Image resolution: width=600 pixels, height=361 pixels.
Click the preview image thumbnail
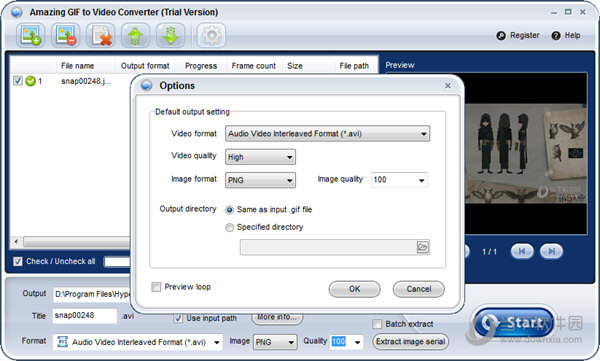pos(526,154)
